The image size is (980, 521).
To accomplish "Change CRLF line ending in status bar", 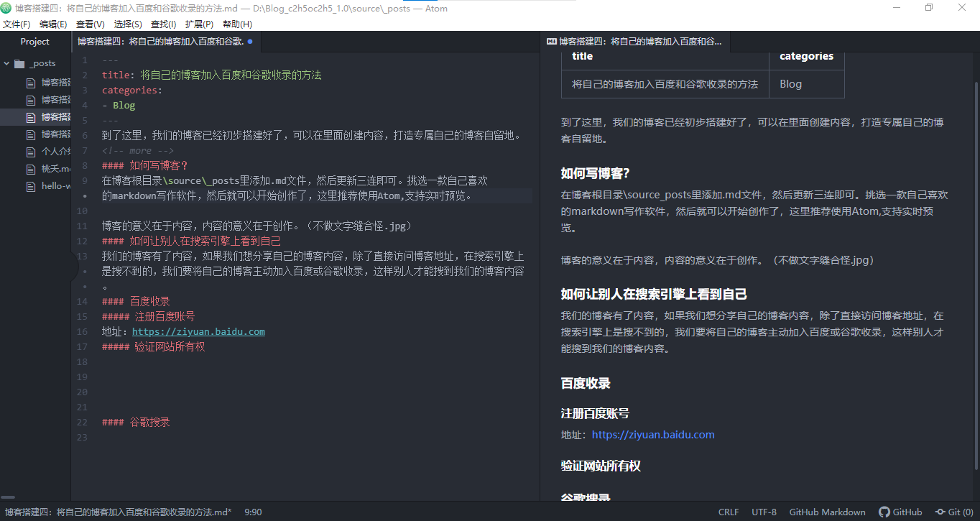I will (729, 512).
